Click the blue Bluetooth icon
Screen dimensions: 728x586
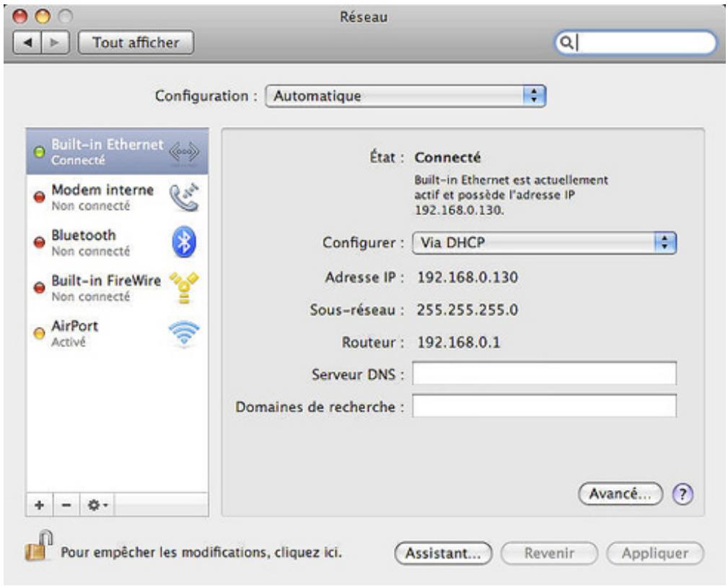(x=184, y=242)
